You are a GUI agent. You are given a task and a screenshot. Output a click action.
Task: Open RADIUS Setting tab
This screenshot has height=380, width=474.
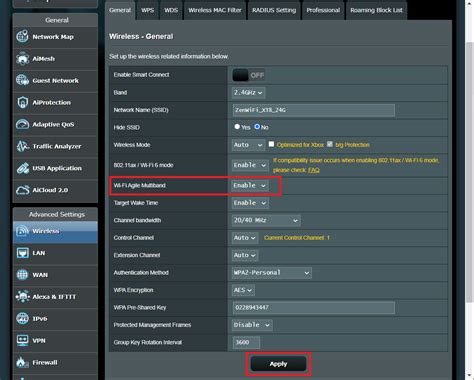pyautogui.click(x=274, y=10)
